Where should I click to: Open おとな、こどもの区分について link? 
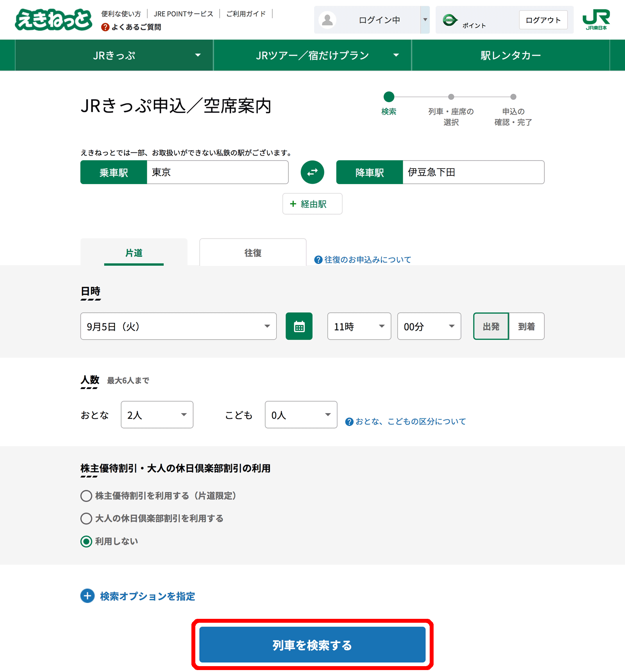point(411,421)
